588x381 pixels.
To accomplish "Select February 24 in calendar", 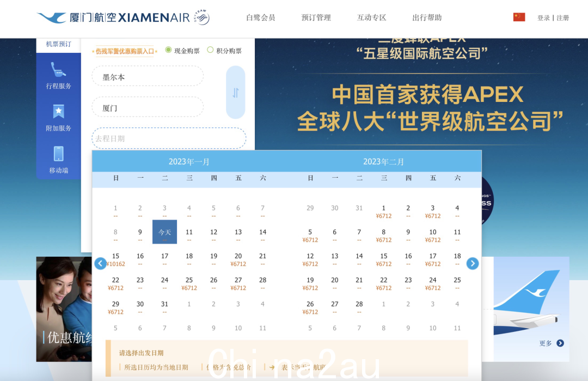I will 433,283.
